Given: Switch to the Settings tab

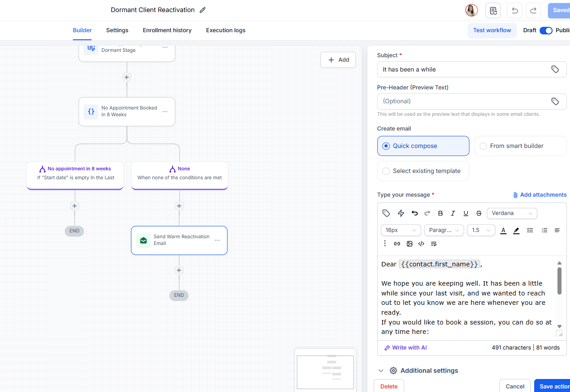Looking at the screenshot, I should 117,30.
